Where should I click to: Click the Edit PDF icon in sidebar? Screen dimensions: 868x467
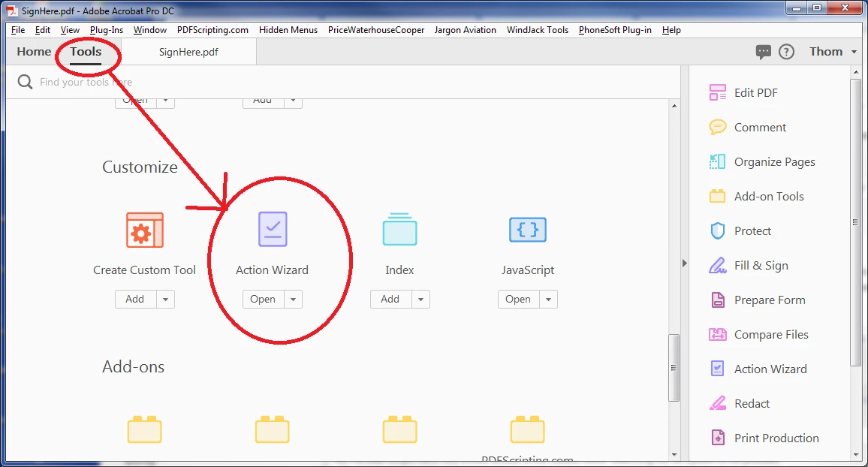(717, 92)
